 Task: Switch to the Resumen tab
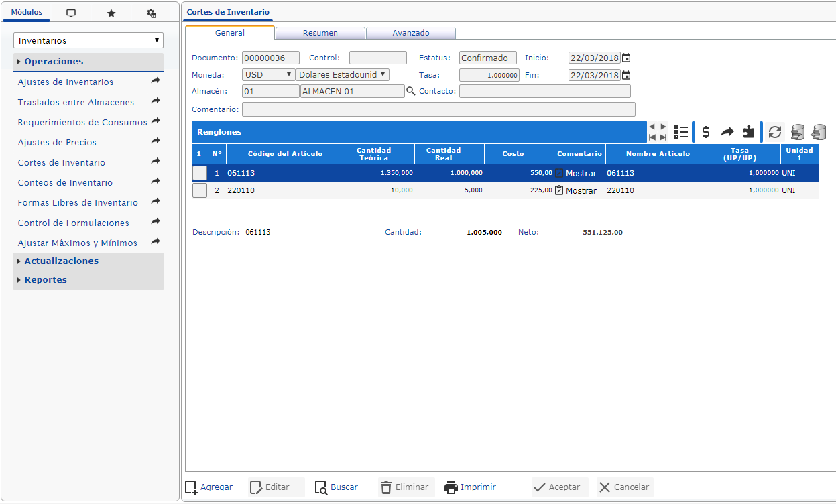[x=320, y=33]
